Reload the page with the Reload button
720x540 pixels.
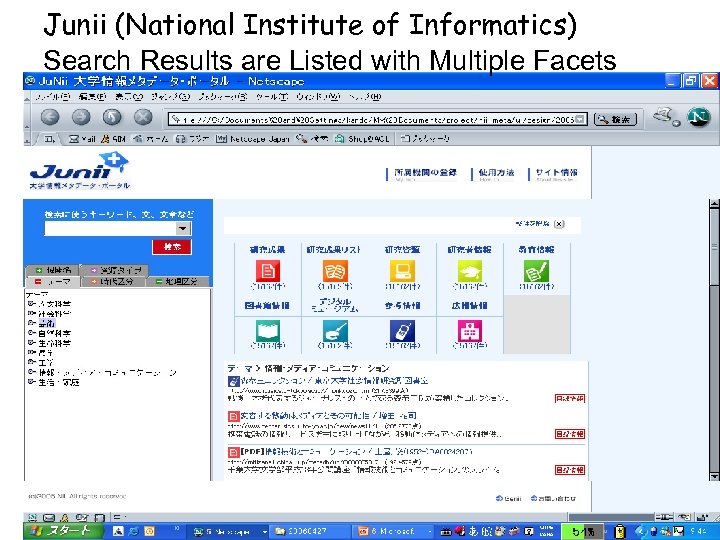[112, 117]
